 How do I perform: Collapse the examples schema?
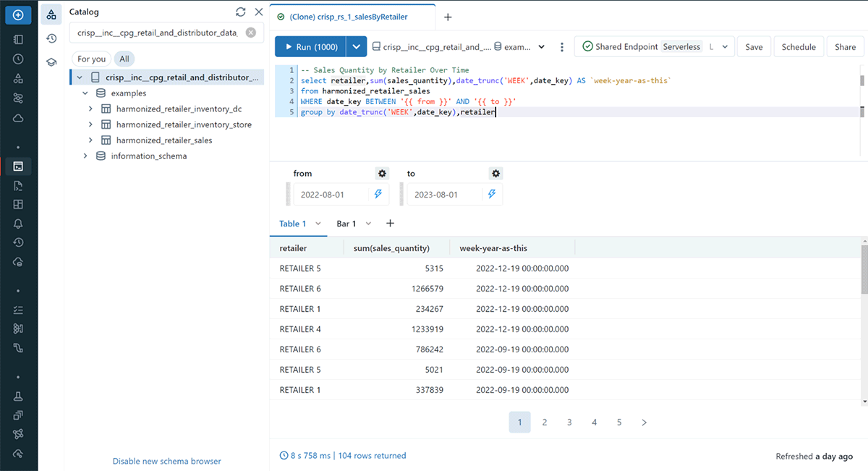point(85,93)
